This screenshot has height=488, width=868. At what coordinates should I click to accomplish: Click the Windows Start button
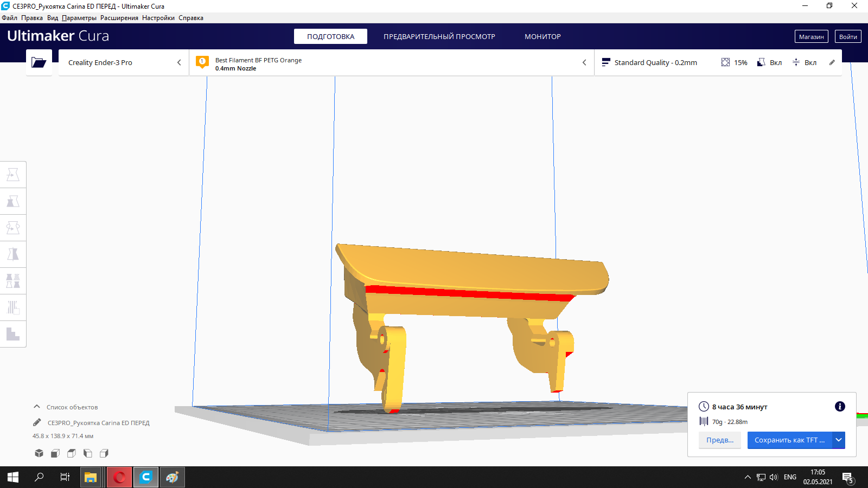coord(13,477)
